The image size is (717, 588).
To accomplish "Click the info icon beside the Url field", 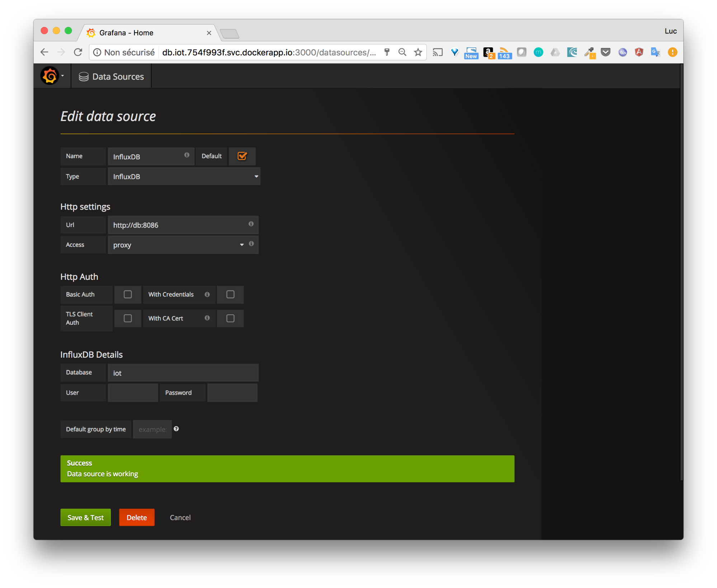I will pyautogui.click(x=251, y=224).
